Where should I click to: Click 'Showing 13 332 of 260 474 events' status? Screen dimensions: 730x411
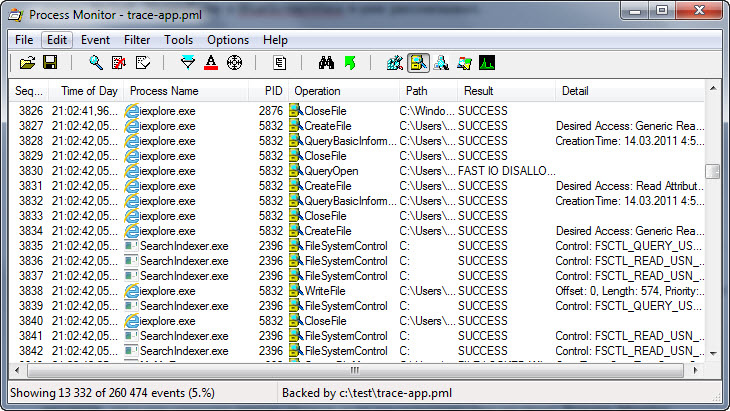click(112, 393)
